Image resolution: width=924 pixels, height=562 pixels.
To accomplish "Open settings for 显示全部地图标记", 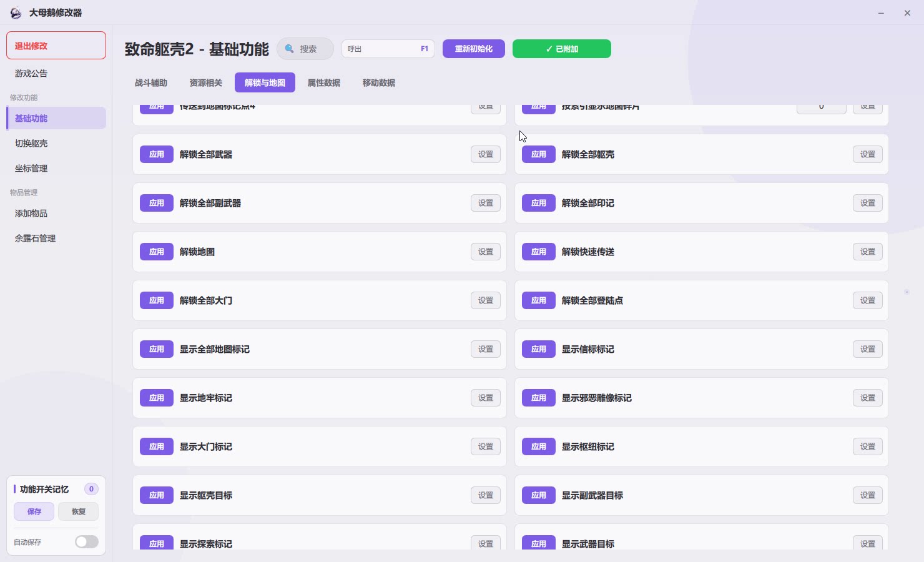I will [x=486, y=349].
